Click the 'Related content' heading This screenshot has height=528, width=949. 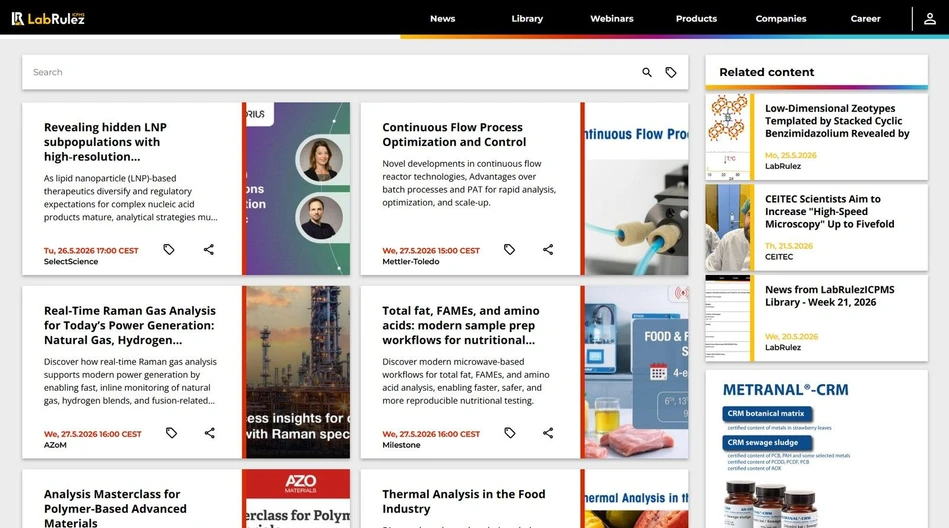766,72
